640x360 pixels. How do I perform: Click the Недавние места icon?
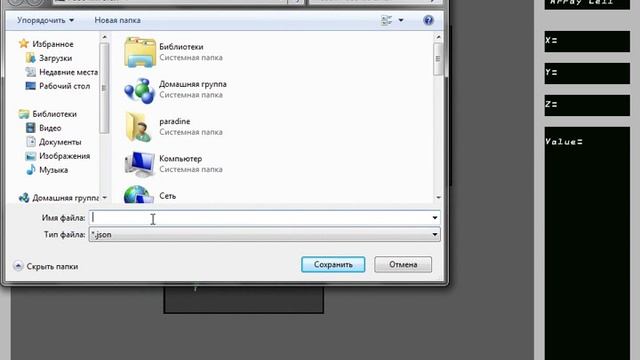(x=31, y=72)
